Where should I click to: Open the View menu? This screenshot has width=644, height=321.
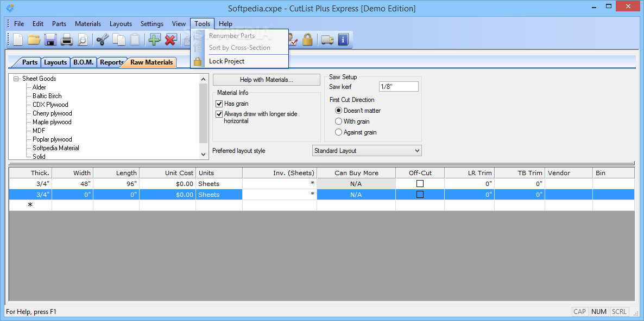pos(179,24)
